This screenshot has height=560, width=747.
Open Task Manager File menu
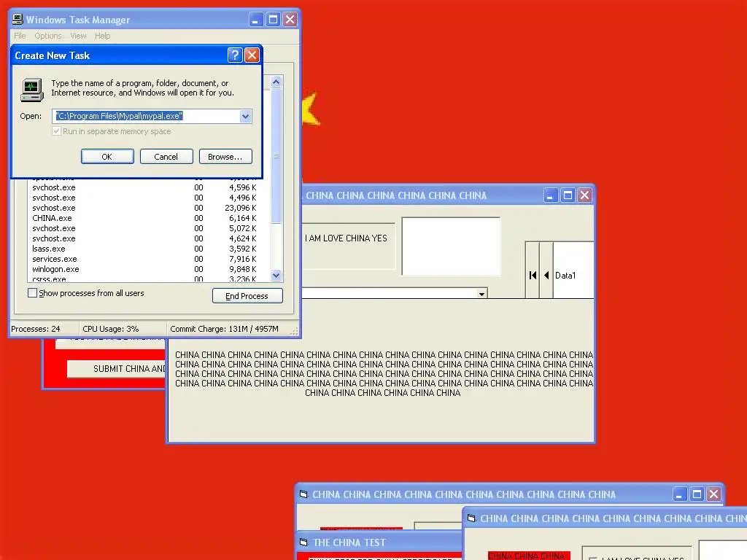coord(20,36)
